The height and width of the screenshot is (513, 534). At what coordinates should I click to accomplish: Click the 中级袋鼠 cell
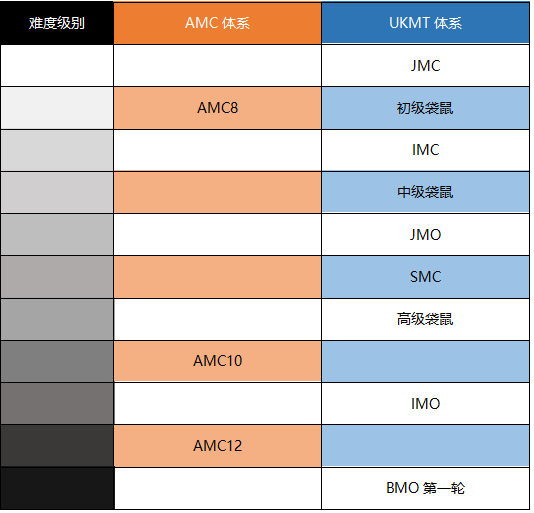click(426, 192)
